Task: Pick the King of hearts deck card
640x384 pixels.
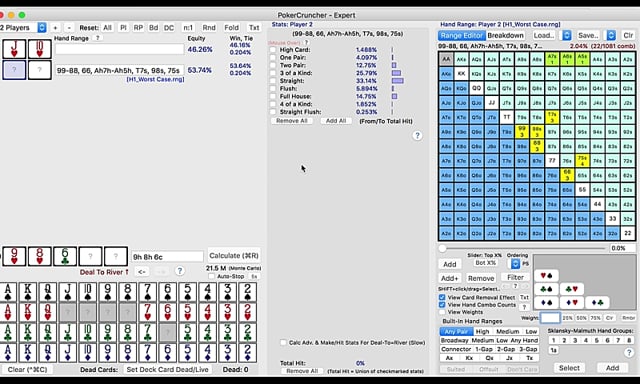Action: point(28,312)
